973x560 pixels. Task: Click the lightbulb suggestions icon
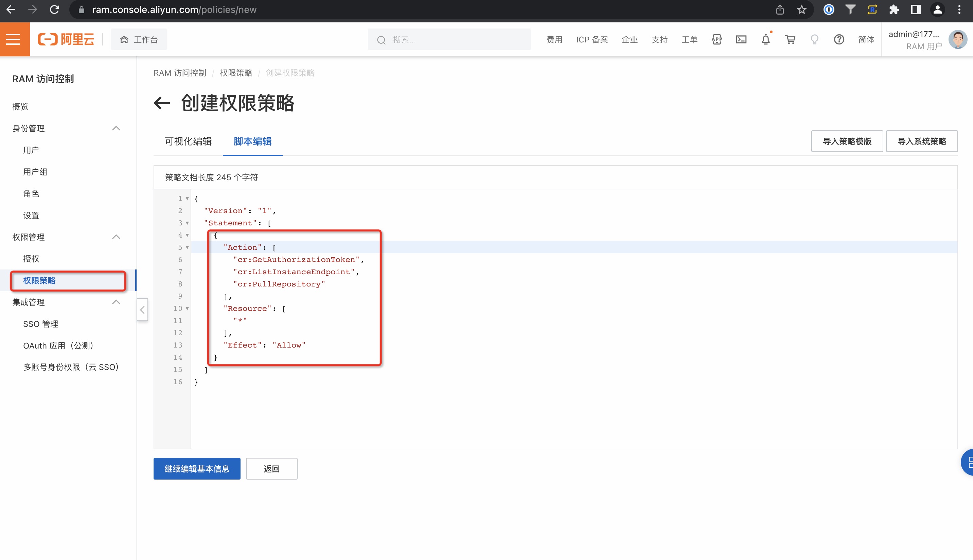click(x=814, y=39)
